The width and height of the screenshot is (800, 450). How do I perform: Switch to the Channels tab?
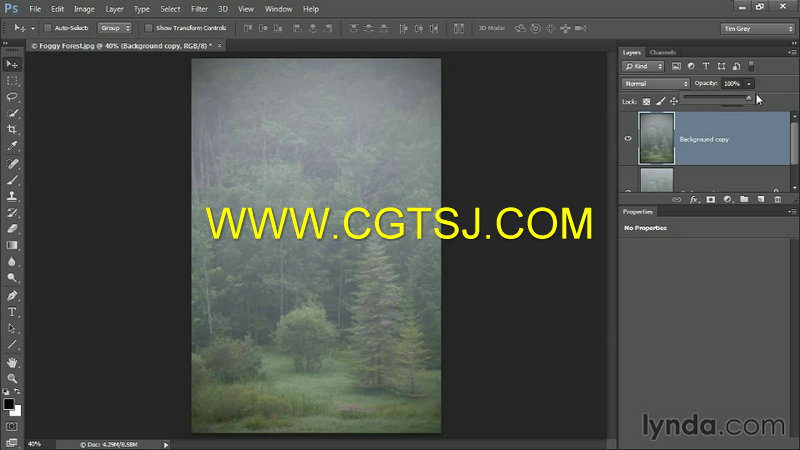663,52
